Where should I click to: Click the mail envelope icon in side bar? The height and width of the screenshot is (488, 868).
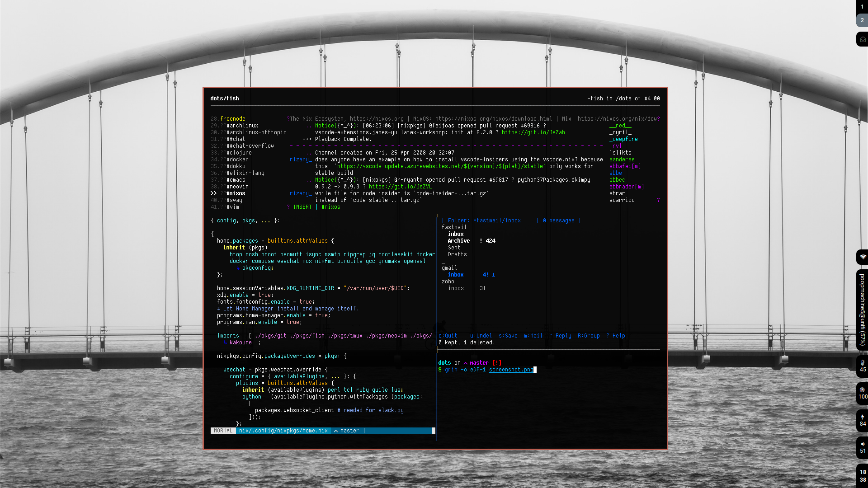(x=863, y=39)
